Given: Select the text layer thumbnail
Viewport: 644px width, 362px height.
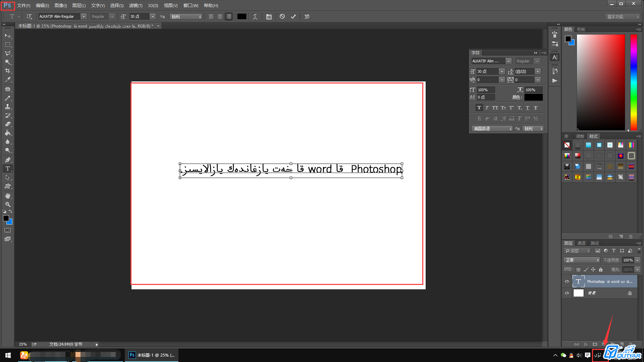Looking at the screenshot, I should pyautogui.click(x=579, y=282).
